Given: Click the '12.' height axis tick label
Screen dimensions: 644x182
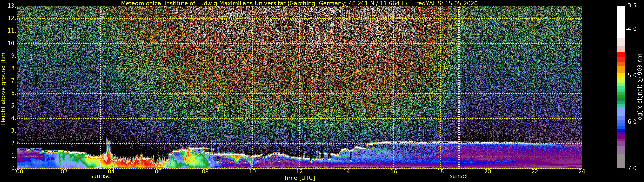Looking at the screenshot, I should point(12,18).
